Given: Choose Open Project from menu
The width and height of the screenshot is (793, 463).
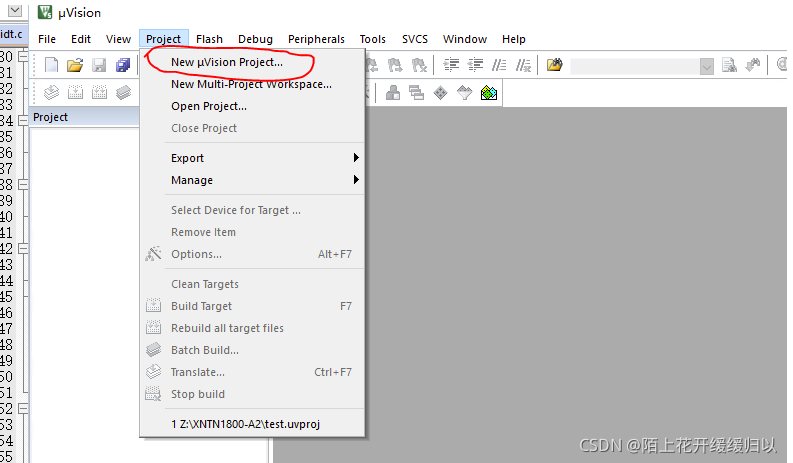Looking at the screenshot, I should click(252, 106).
